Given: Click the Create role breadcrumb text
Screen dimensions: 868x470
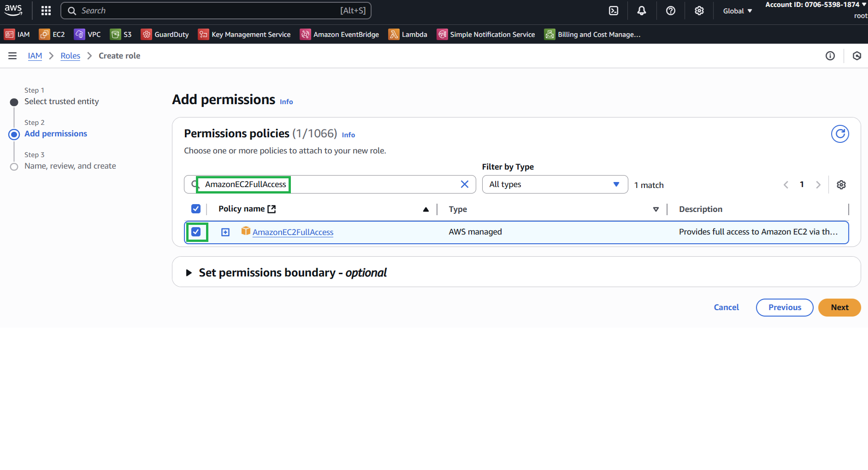Looking at the screenshot, I should pyautogui.click(x=119, y=56).
